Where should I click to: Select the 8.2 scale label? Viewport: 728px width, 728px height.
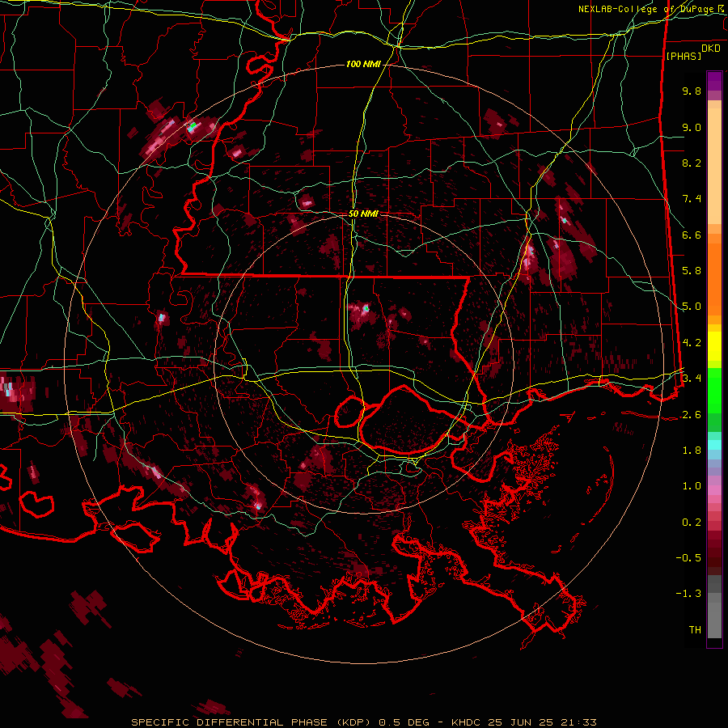(x=692, y=163)
